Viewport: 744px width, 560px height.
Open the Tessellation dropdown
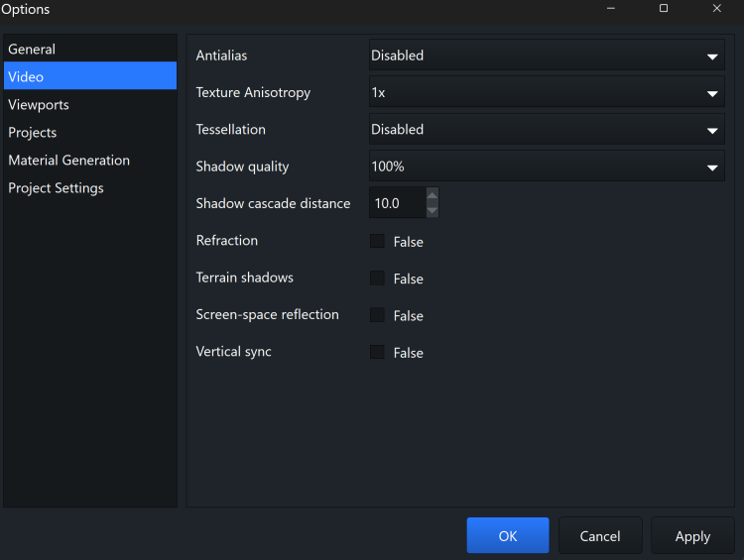(547, 130)
